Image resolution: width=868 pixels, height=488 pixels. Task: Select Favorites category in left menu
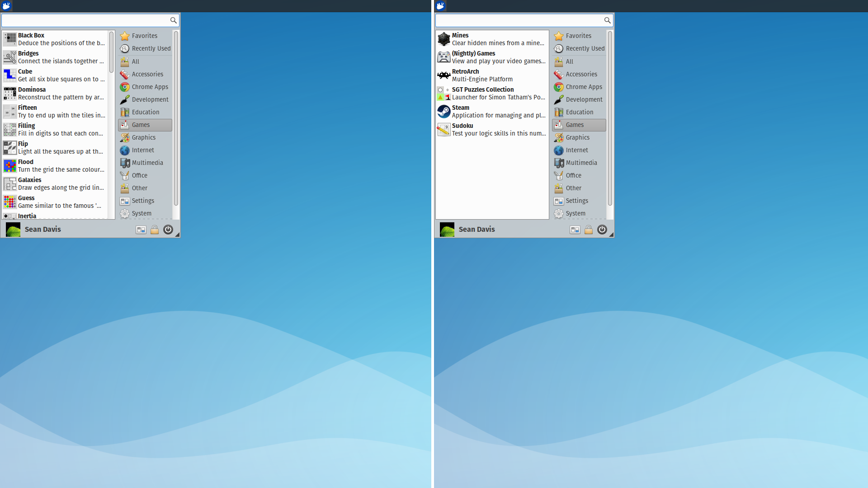tap(145, 36)
